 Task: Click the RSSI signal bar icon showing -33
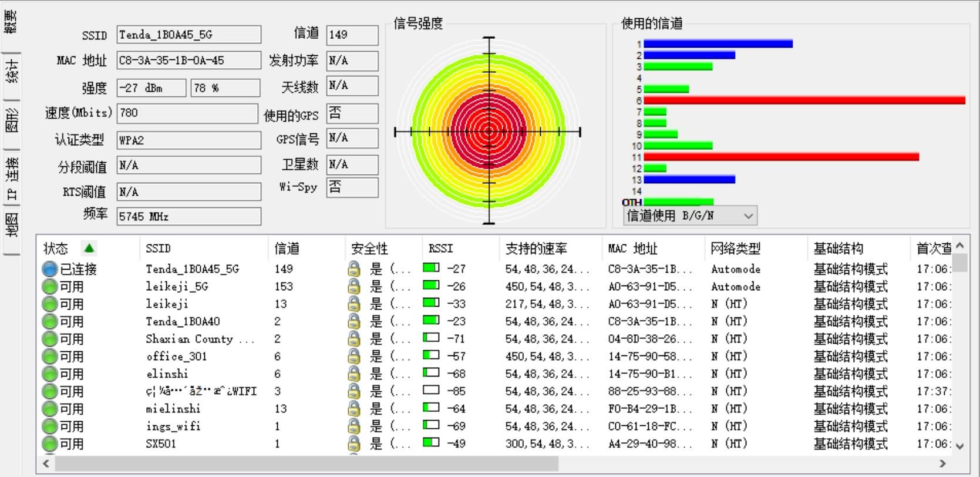tap(431, 303)
